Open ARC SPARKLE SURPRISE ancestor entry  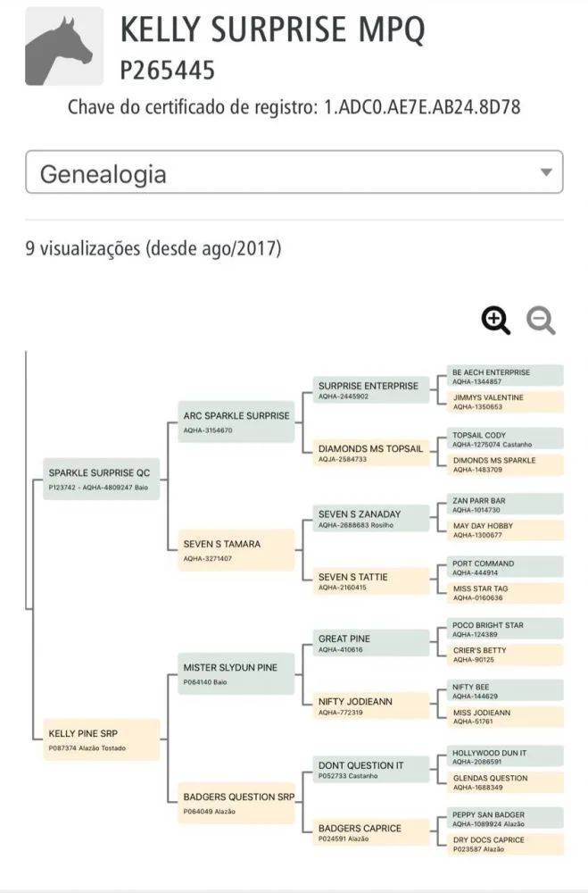(x=236, y=421)
